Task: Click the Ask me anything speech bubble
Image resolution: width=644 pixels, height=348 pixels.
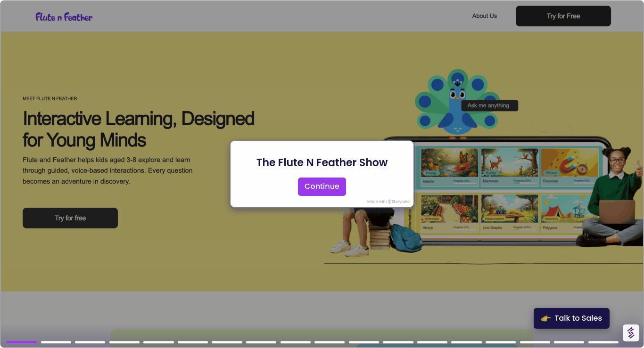Action: coord(489,105)
